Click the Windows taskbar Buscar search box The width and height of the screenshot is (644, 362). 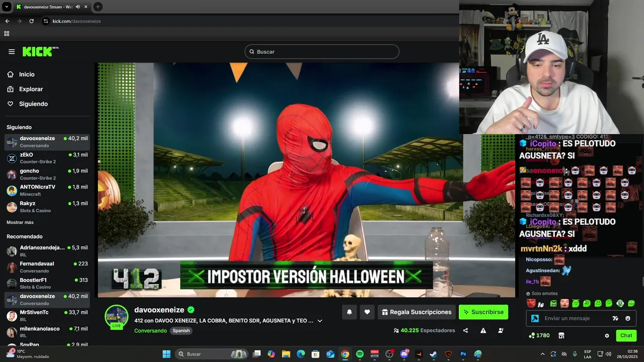pyautogui.click(x=211, y=354)
